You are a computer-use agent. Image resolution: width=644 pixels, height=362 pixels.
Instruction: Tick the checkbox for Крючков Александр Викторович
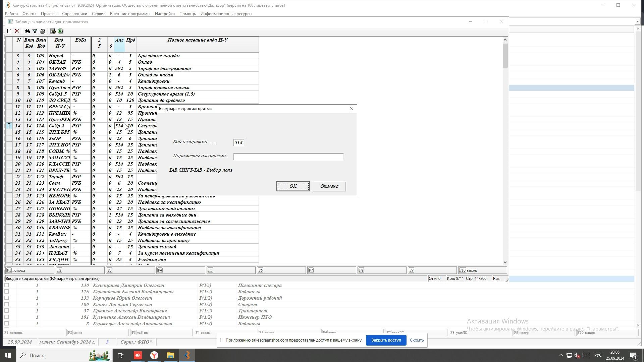pos(6,311)
